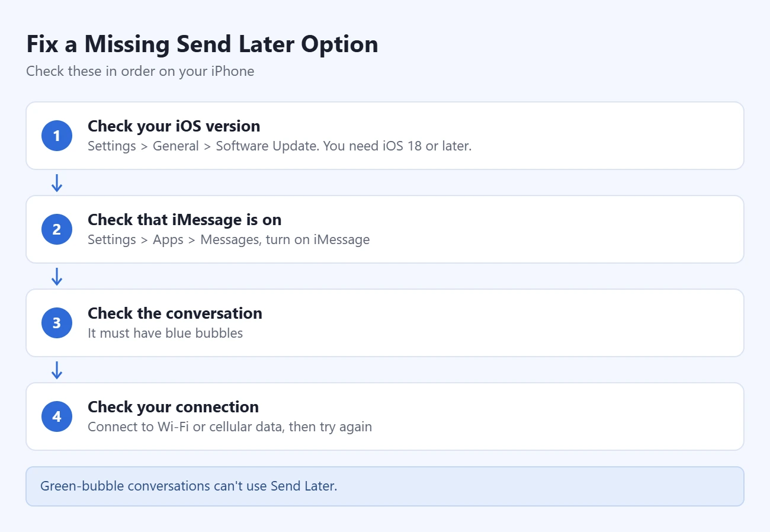Viewport: 770px width, 532px height.
Task: Click the 'Settings > Apps > Messages' instruction line
Action: [229, 239]
